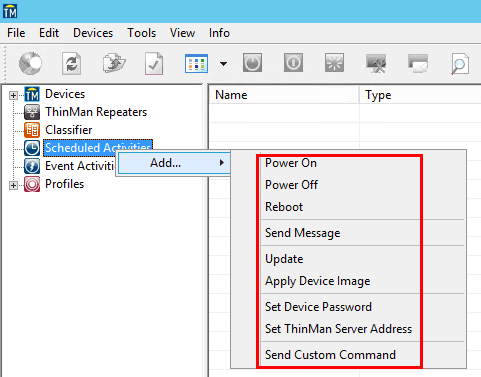
Task: Select Classifier in the tree
Action: (69, 130)
